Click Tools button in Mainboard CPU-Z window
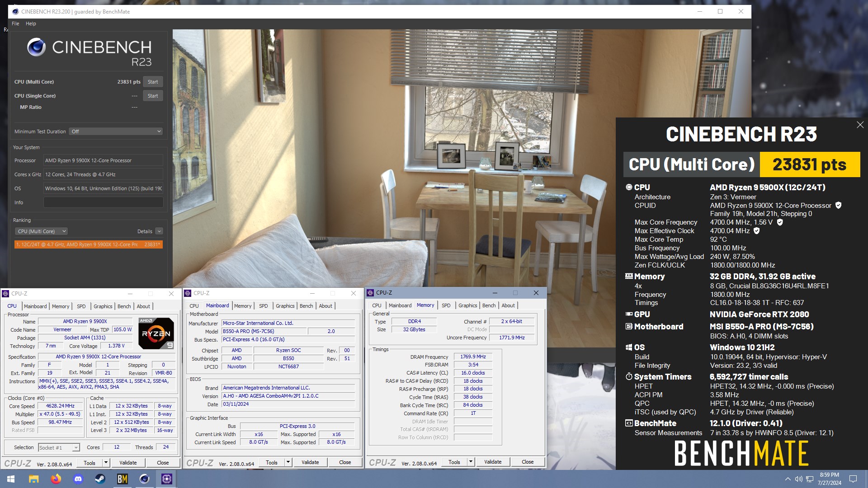The height and width of the screenshot is (488, 868). (272, 462)
